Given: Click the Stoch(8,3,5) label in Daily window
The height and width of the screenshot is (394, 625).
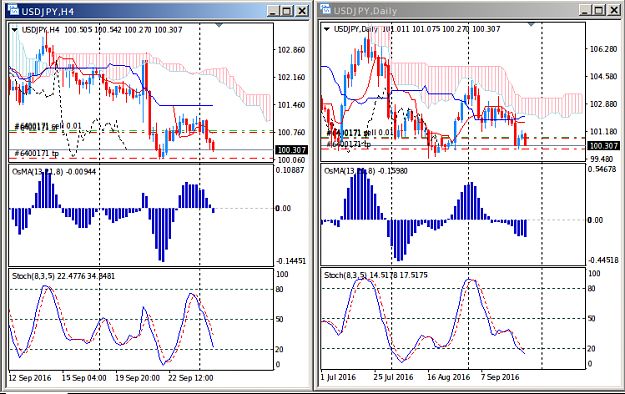Looking at the screenshot, I should tap(346, 275).
